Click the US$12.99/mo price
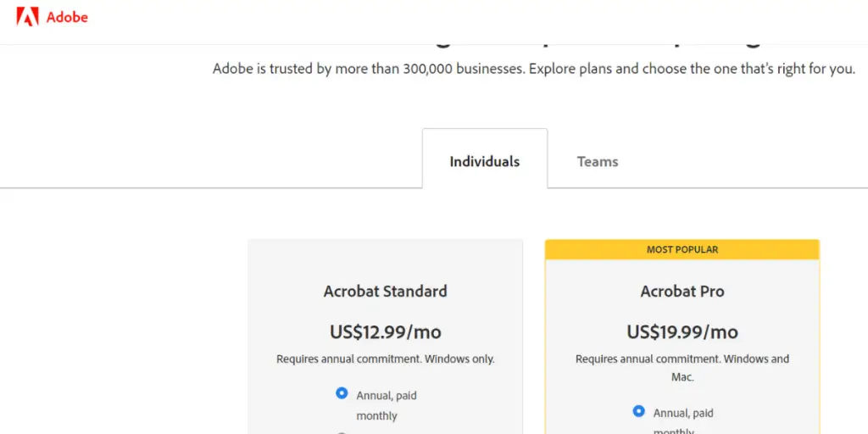868x434 pixels. tap(386, 331)
